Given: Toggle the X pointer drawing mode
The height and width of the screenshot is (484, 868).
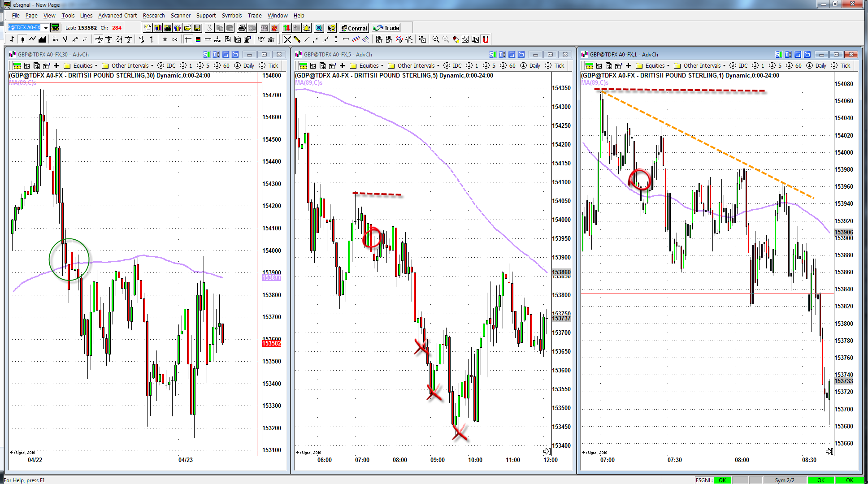Looking at the screenshot, I should [287, 39].
